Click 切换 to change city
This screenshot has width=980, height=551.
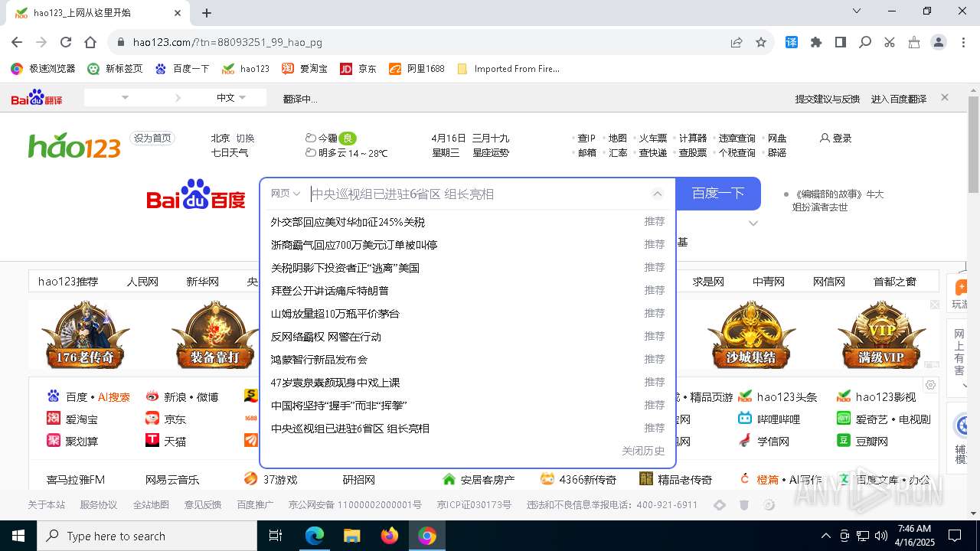pyautogui.click(x=245, y=139)
